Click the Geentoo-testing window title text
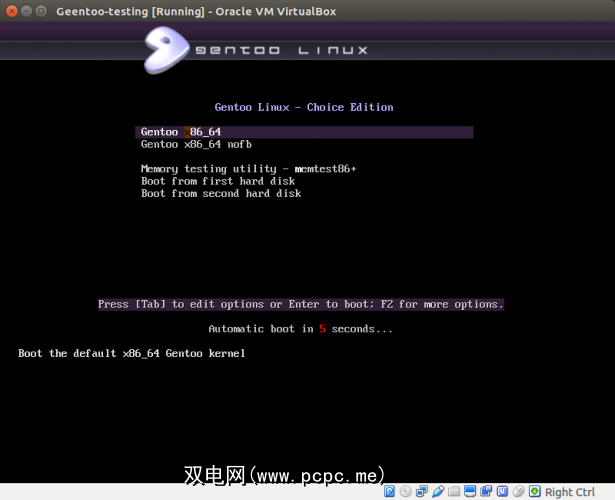The width and height of the screenshot is (615, 500). [196, 11]
